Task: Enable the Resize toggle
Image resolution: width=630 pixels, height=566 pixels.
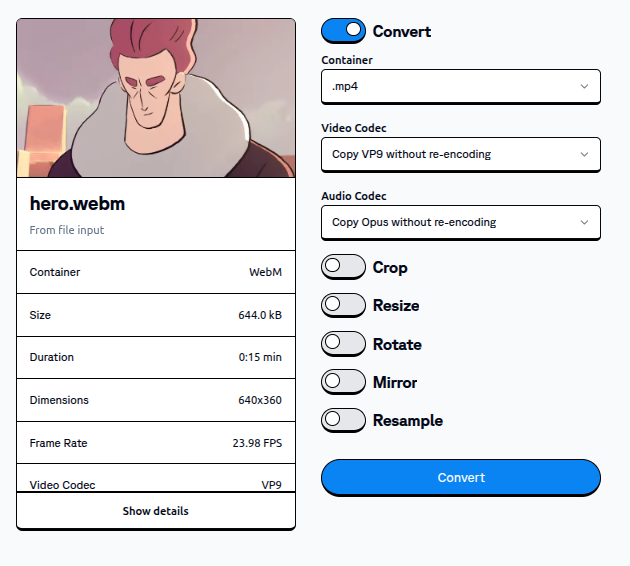Action: click(343, 305)
